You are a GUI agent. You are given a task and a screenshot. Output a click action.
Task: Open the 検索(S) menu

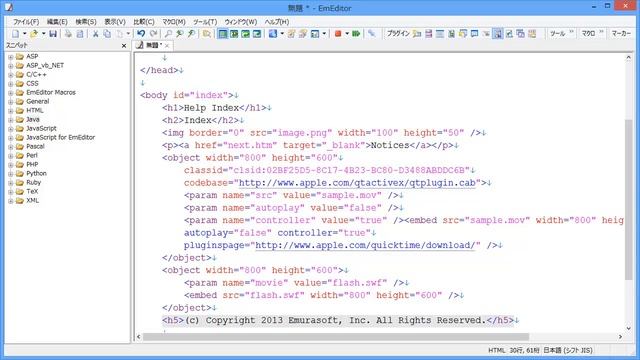click(x=86, y=22)
